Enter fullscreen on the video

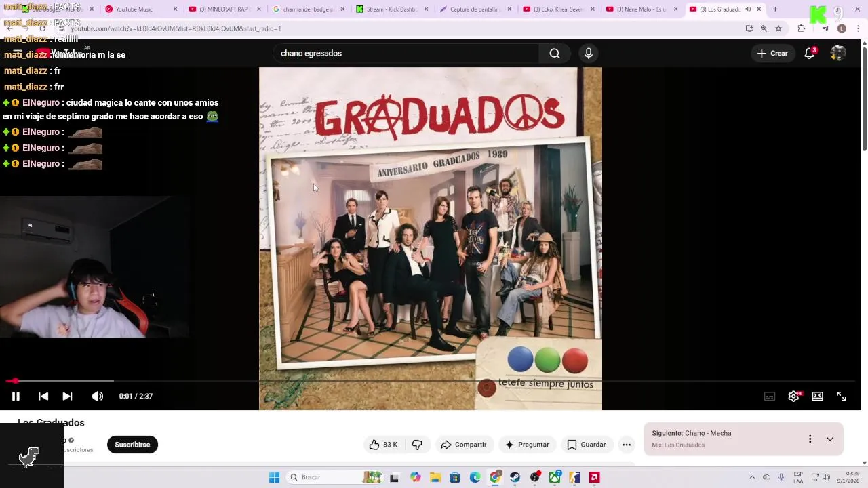click(x=842, y=396)
